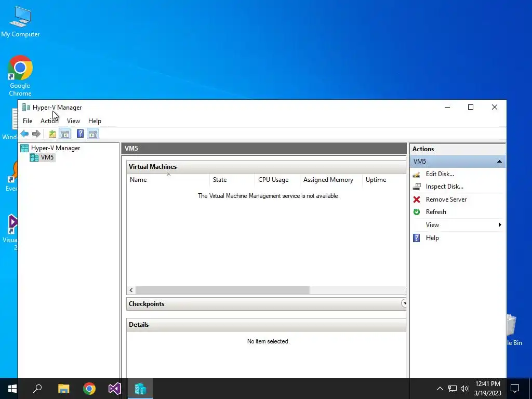Screen dimensions: 532x399
Task: Sort by Uptime column header
Action: tap(384, 180)
